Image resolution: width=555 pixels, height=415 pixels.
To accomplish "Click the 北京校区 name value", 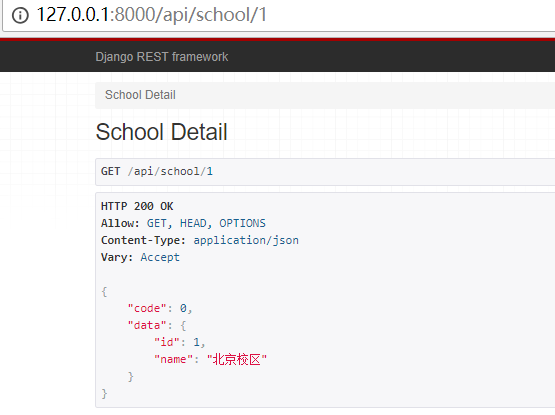I will point(237,359).
